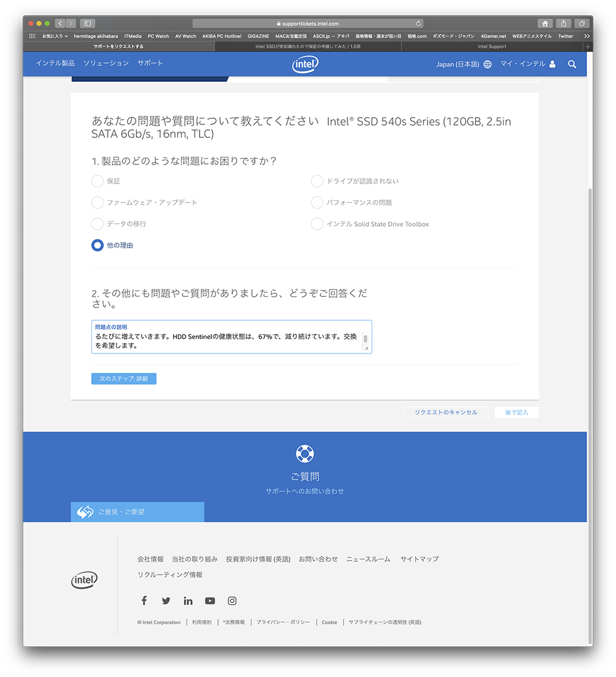Select the データの移行 radio option

(x=97, y=224)
